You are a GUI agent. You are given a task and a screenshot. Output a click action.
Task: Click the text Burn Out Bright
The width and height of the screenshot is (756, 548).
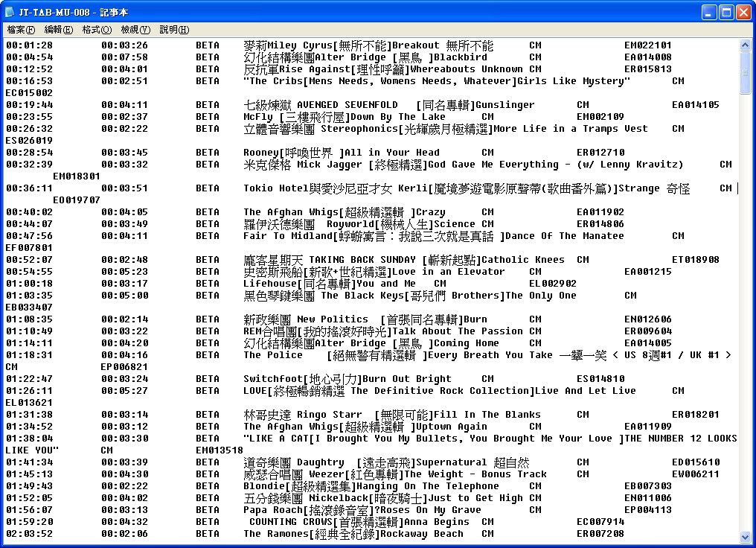point(407,379)
